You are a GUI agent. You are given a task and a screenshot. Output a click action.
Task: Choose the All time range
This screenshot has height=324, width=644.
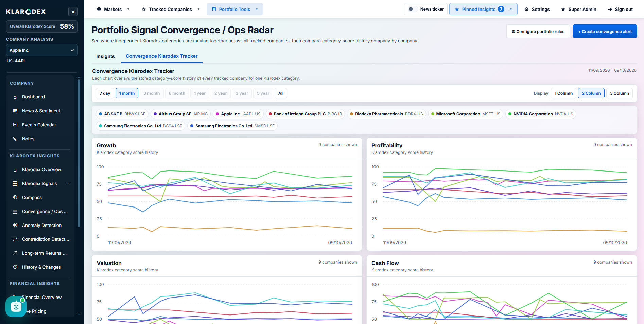coord(281,93)
